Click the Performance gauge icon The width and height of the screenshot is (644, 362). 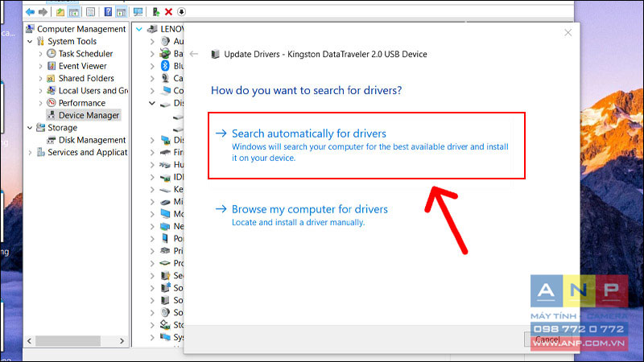52,103
